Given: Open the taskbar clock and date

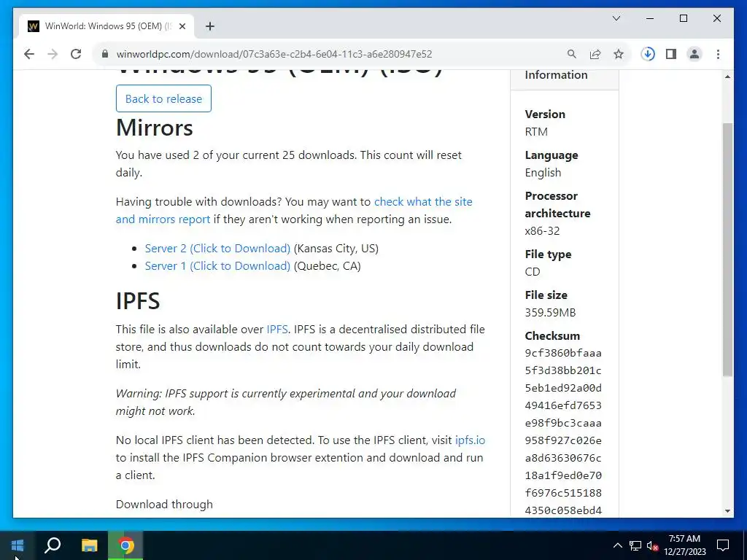Looking at the screenshot, I should 684,545.
